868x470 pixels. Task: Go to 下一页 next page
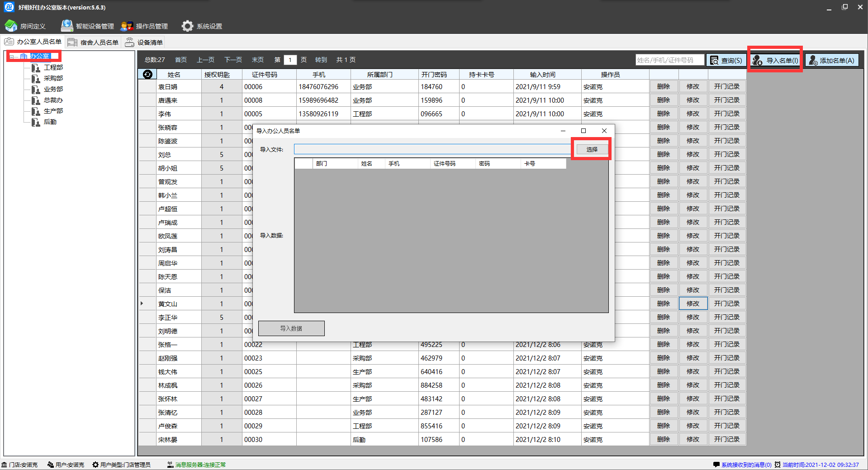click(233, 60)
